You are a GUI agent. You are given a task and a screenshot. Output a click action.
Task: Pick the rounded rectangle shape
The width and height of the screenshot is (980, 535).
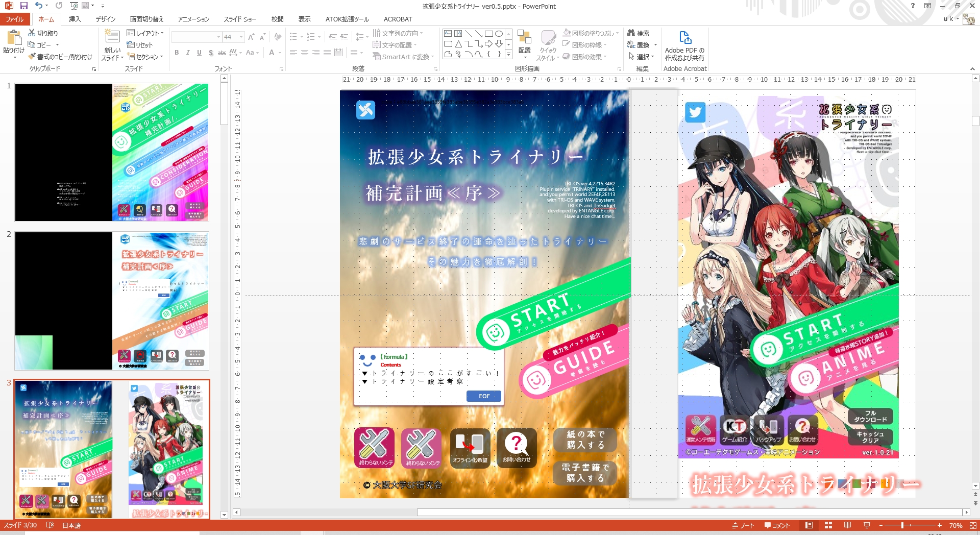448,44
